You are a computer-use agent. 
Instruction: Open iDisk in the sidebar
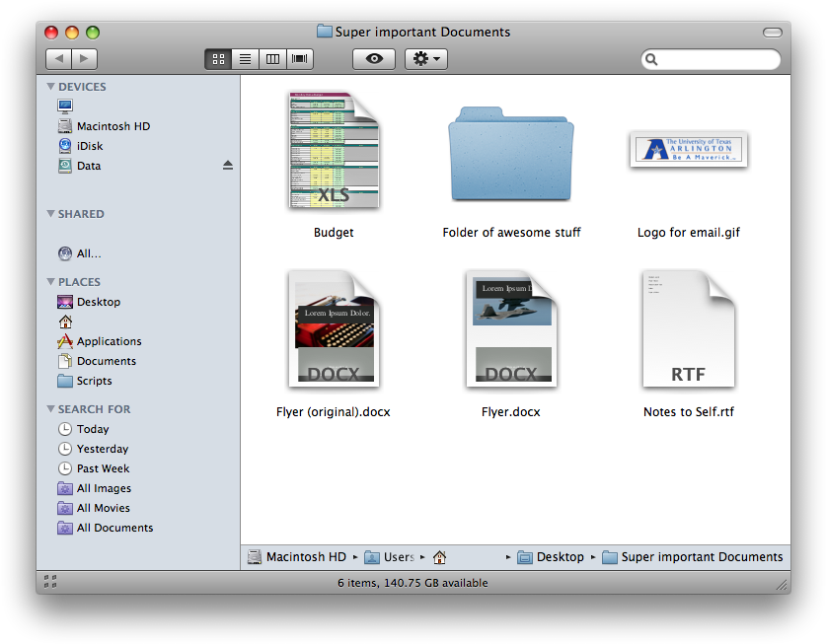pyautogui.click(x=89, y=146)
